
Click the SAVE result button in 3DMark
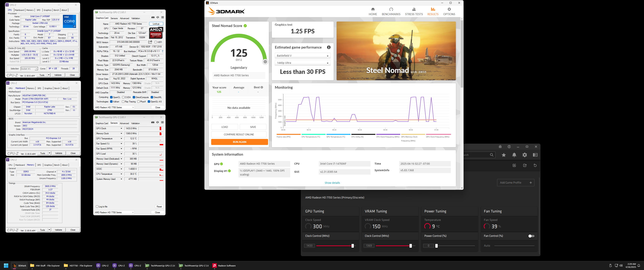click(x=253, y=127)
